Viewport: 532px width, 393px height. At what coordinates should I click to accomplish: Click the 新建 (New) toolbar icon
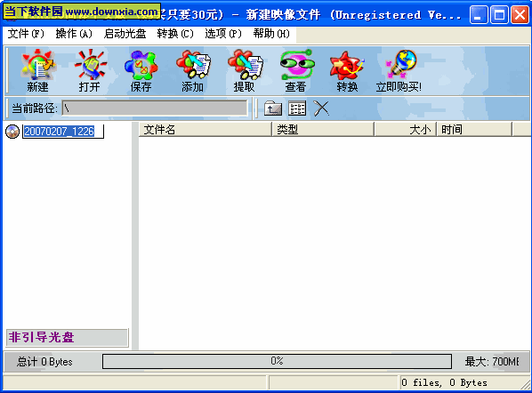click(x=37, y=70)
